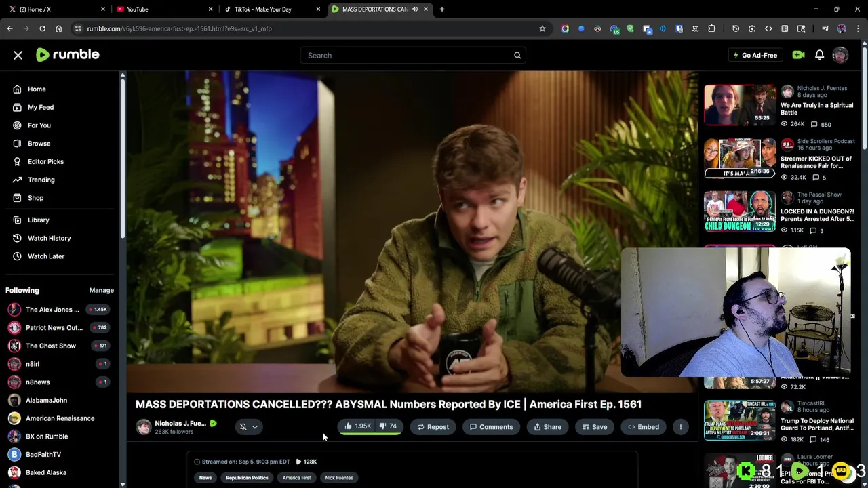868x488 pixels.
Task: Open the Chrome three-dot menu
Action: click(x=858, y=28)
